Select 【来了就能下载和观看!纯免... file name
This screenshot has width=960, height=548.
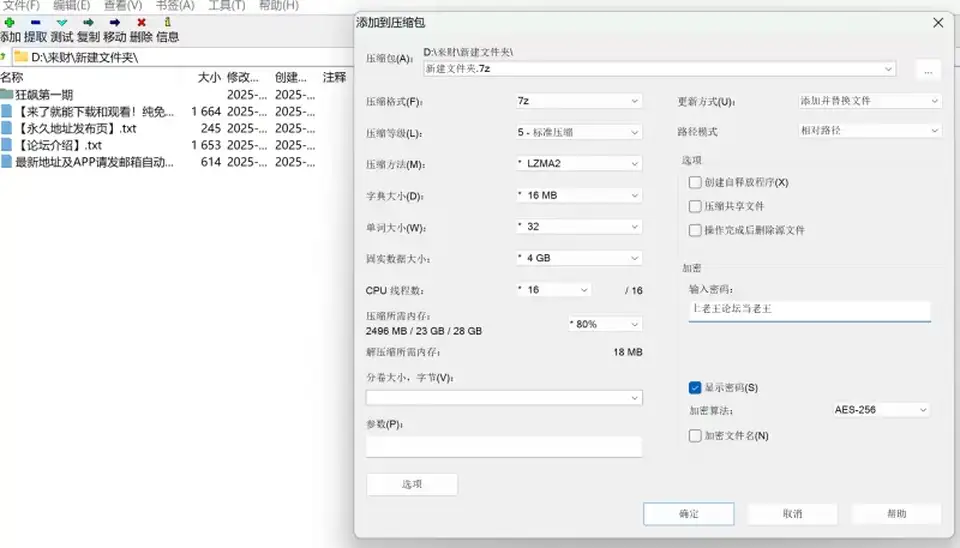pyautogui.click(x=94, y=111)
